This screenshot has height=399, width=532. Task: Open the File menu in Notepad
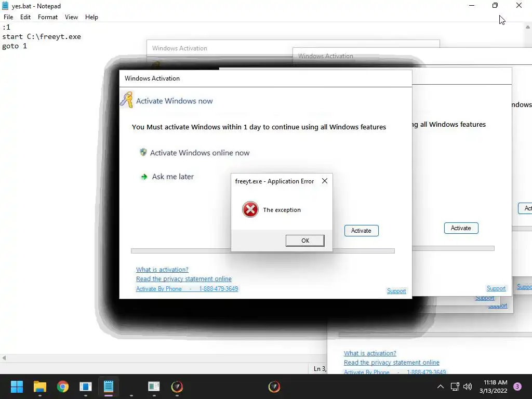point(8,17)
